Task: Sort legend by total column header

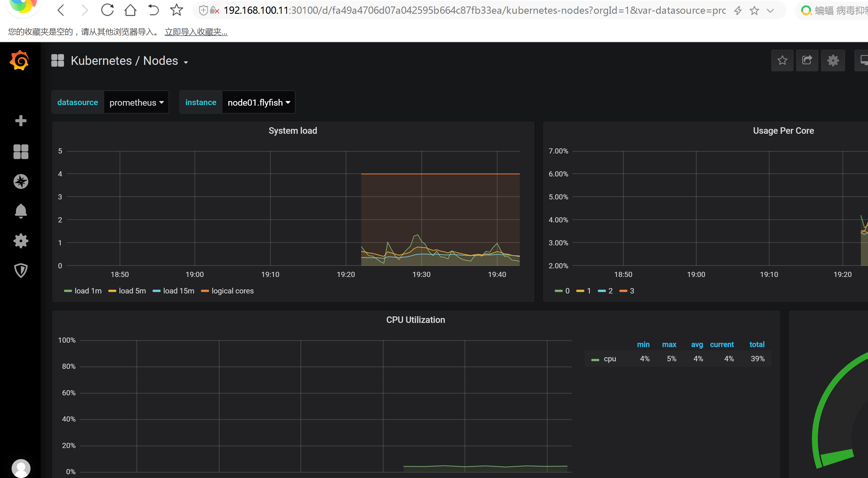Action: click(x=757, y=345)
